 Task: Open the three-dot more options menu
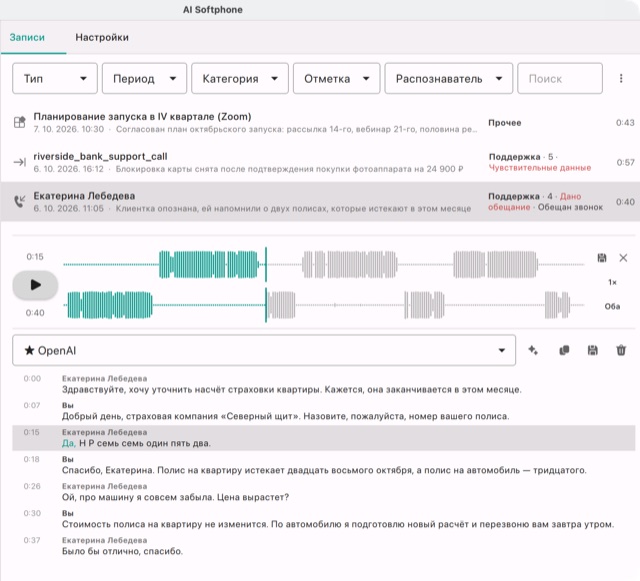(x=621, y=78)
